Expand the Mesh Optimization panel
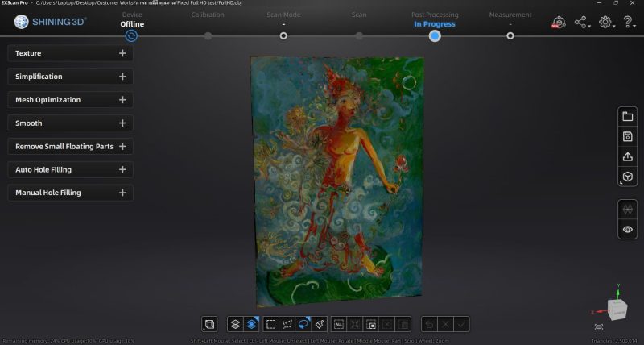This screenshot has height=345, width=644. point(70,99)
